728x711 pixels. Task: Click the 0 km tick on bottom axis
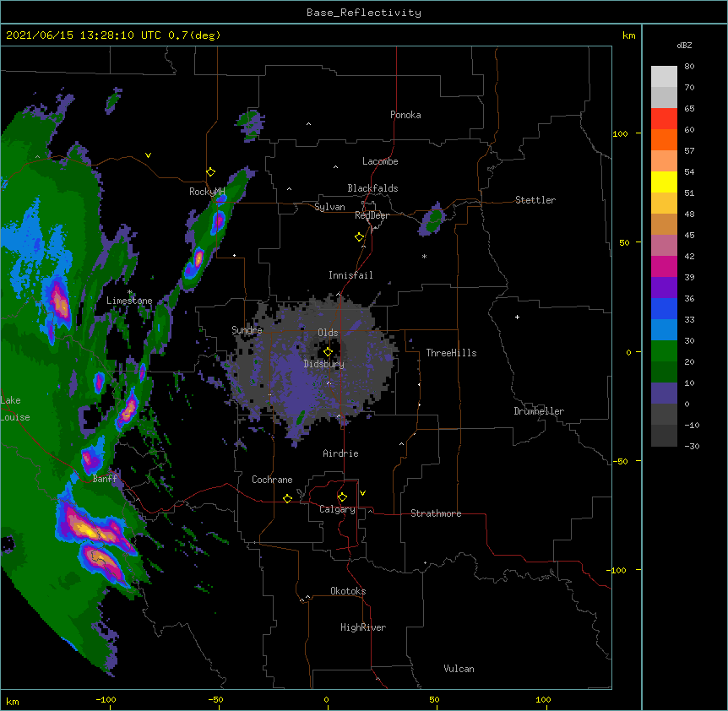coord(326,699)
